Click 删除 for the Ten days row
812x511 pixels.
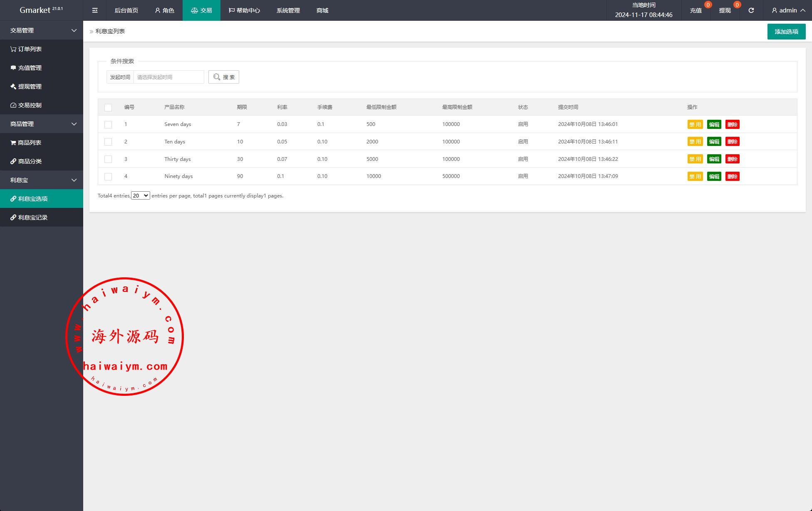point(732,142)
